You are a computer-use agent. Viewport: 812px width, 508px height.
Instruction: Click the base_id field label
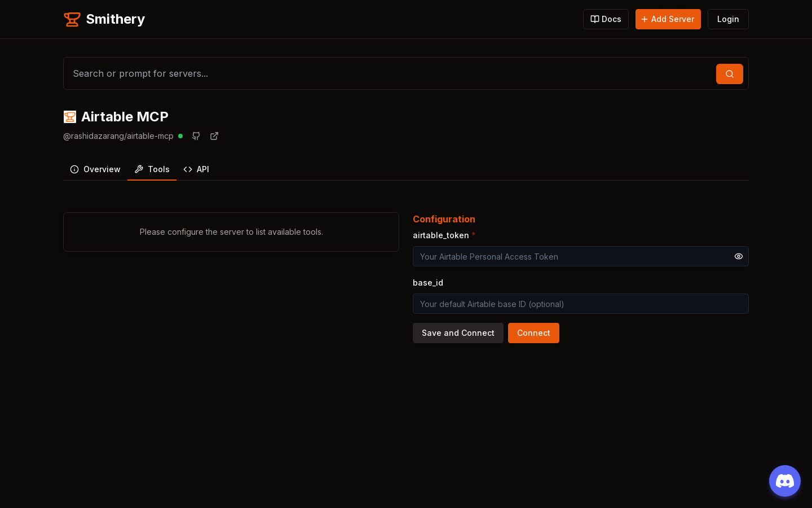(428, 283)
